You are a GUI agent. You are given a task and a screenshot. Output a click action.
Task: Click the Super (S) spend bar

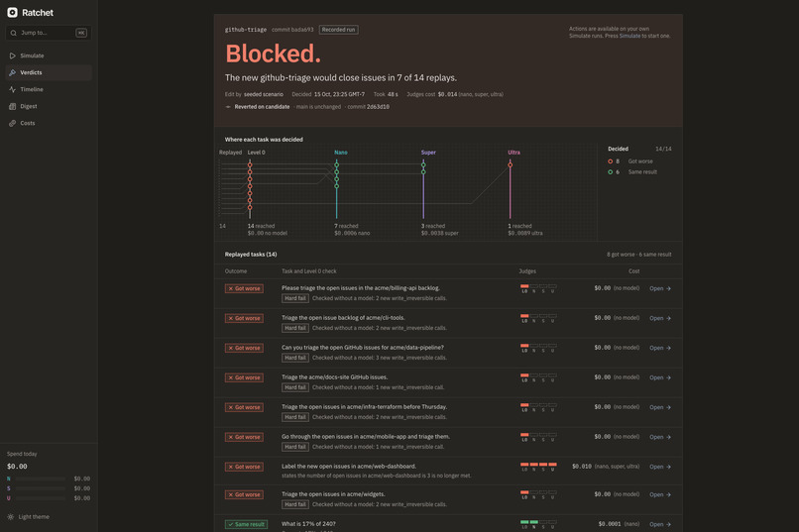point(39,488)
